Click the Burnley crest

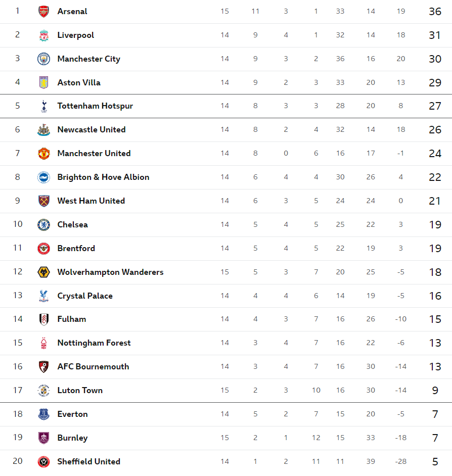point(44,438)
